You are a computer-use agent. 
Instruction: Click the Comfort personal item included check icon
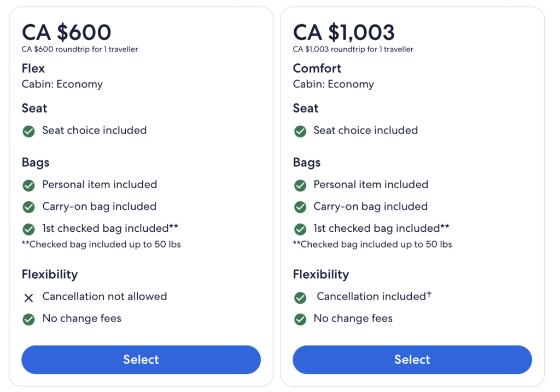(x=300, y=185)
